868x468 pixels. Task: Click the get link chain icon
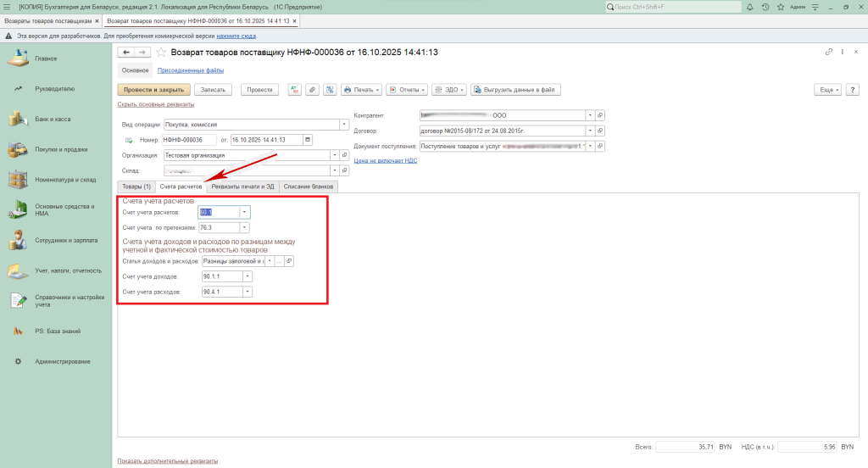point(829,53)
